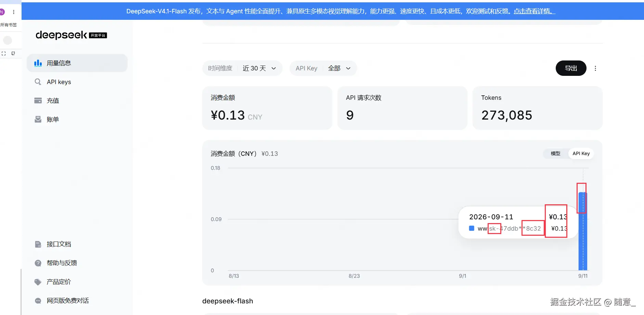This screenshot has height=315, width=644.
Task: Click the magnifier icon beside API keys
Action: [x=38, y=82]
